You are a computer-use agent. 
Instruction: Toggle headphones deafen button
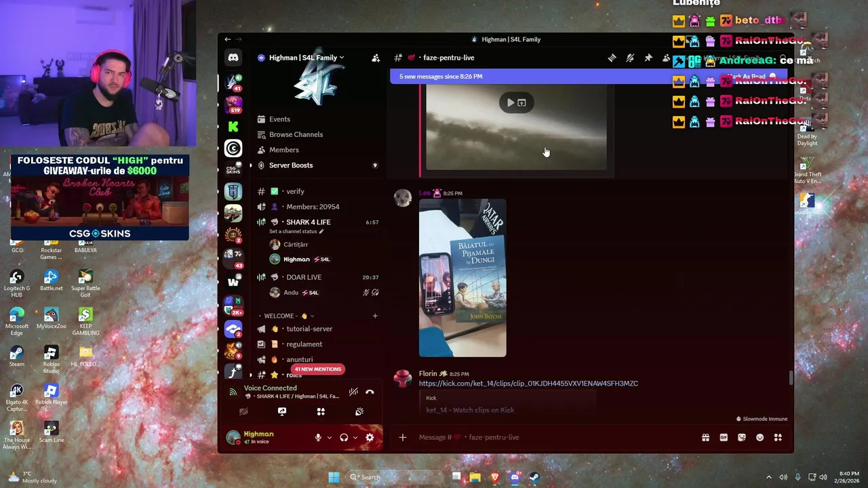tap(344, 437)
